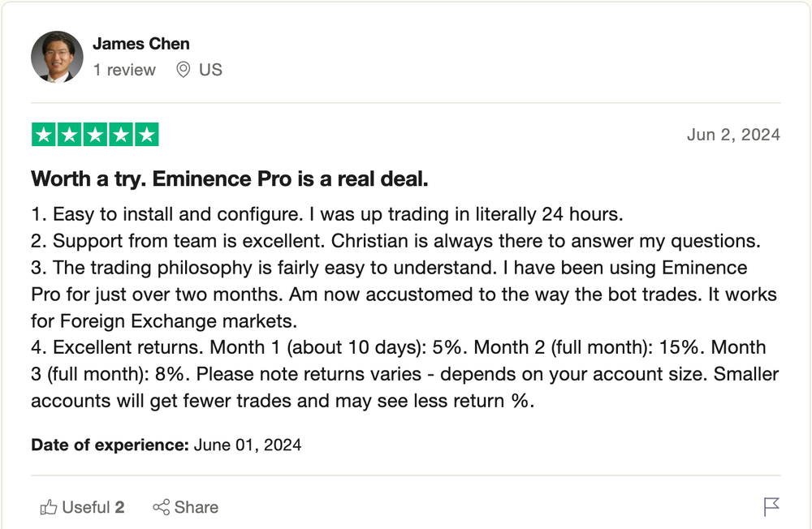Click the Share button text

click(197, 507)
